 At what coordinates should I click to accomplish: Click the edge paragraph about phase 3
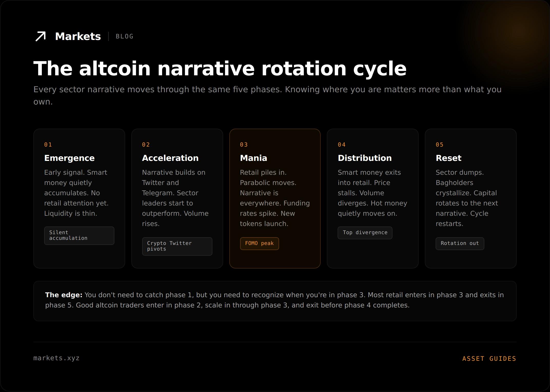coord(274,300)
